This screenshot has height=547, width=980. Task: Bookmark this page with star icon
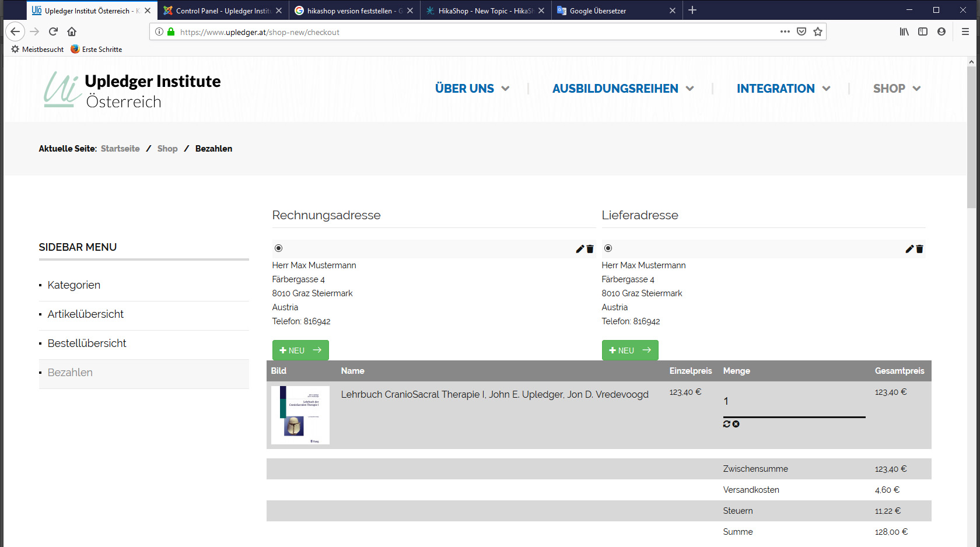coord(818,31)
